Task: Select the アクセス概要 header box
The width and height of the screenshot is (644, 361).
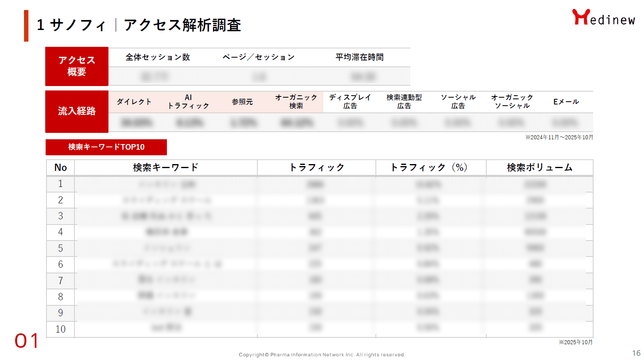Action: 77,66
